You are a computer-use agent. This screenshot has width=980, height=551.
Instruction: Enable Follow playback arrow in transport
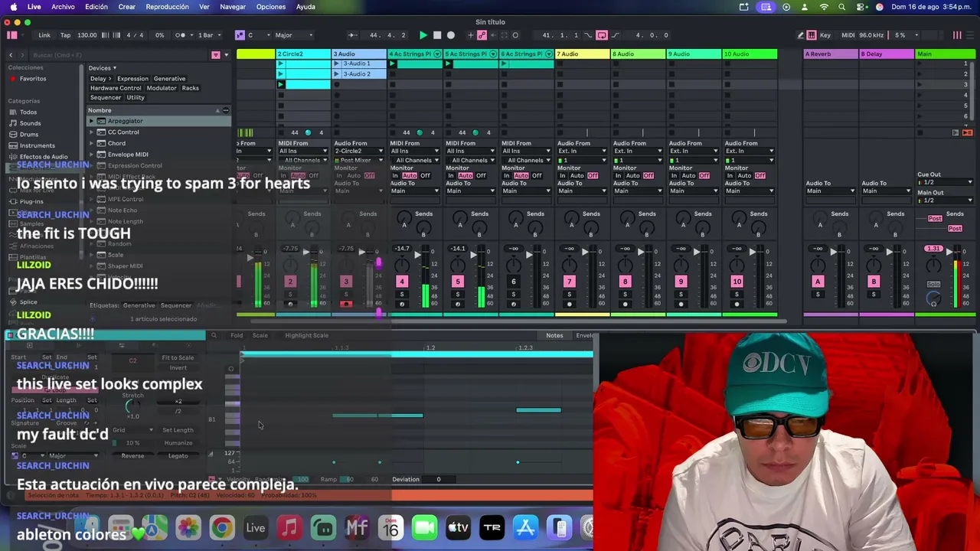point(352,35)
